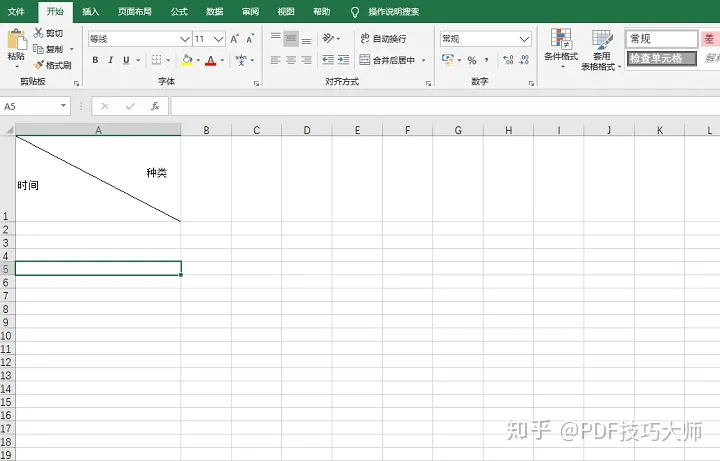Image resolution: width=720 pixels, height=461 pixels.
Task: Center cell text horizontally
Action: [291, 60]
